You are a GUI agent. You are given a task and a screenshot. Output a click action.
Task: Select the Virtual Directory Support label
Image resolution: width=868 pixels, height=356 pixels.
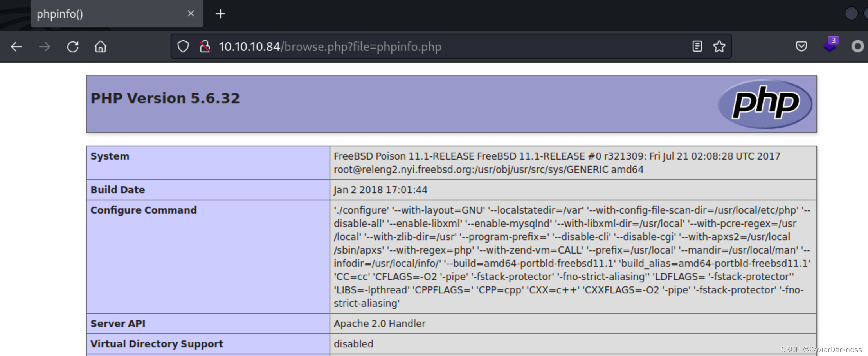click(157, 344)
